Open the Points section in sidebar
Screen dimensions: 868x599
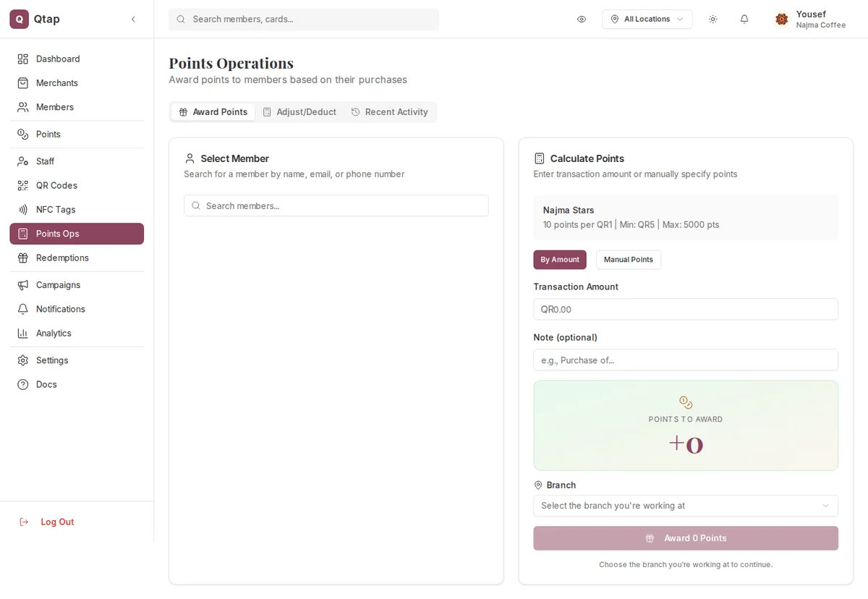[77, 135]
